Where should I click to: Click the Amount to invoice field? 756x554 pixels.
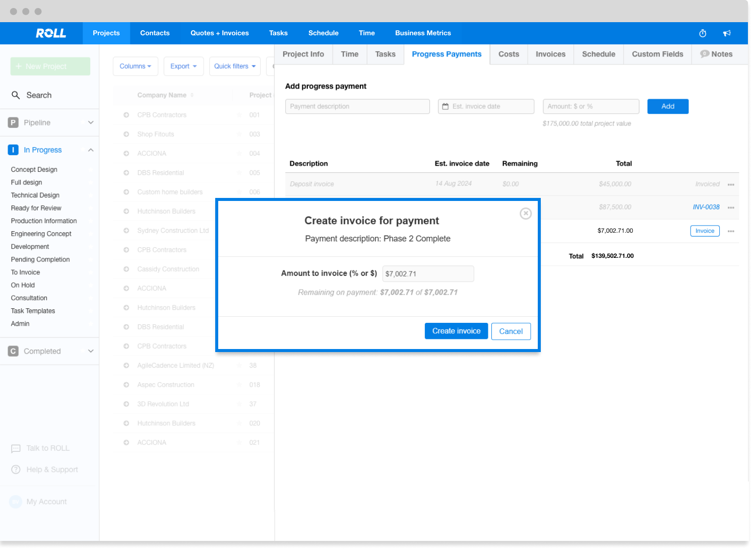coord(428,274)
